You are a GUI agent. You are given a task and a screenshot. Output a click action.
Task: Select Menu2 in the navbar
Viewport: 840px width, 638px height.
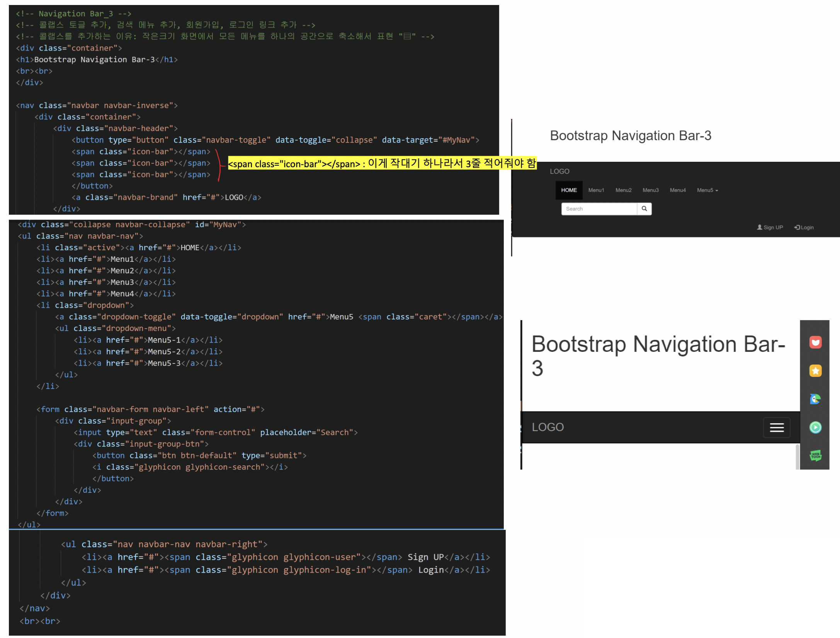click(x=623, y=190)
